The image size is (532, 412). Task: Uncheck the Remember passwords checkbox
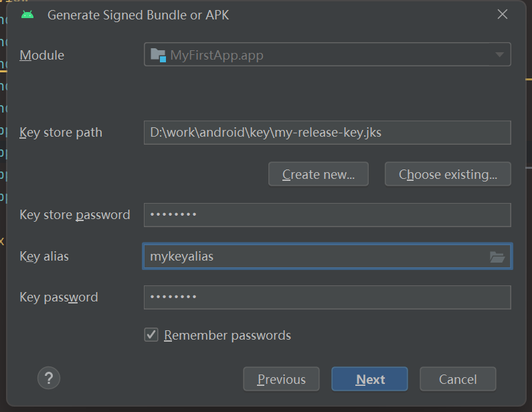151,335
